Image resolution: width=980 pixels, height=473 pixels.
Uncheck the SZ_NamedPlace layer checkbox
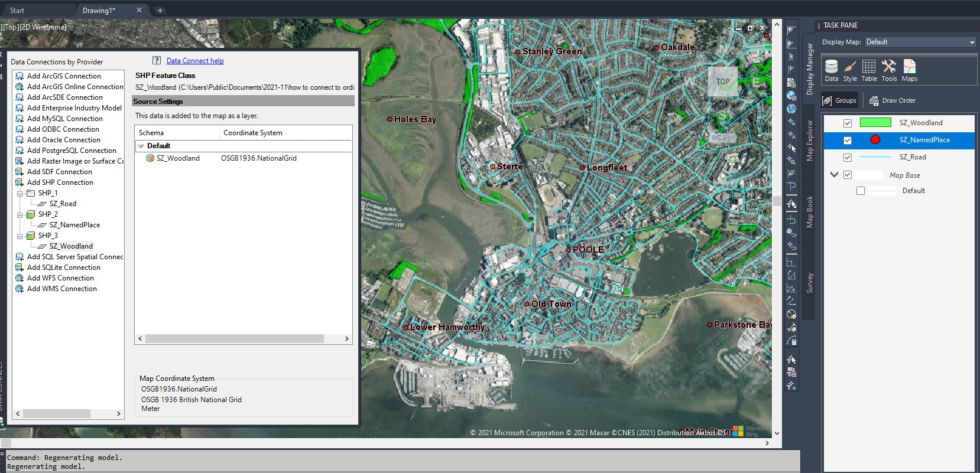coord(848,140)
